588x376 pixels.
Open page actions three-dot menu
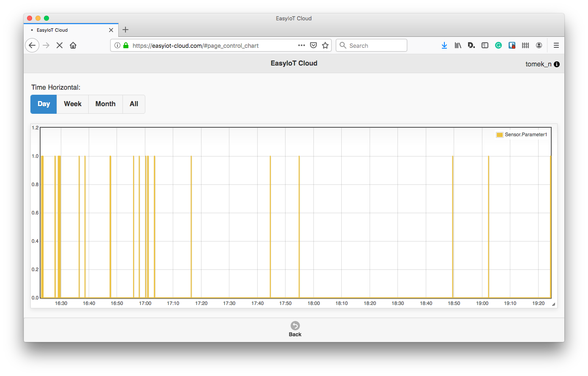coord(302,45)
